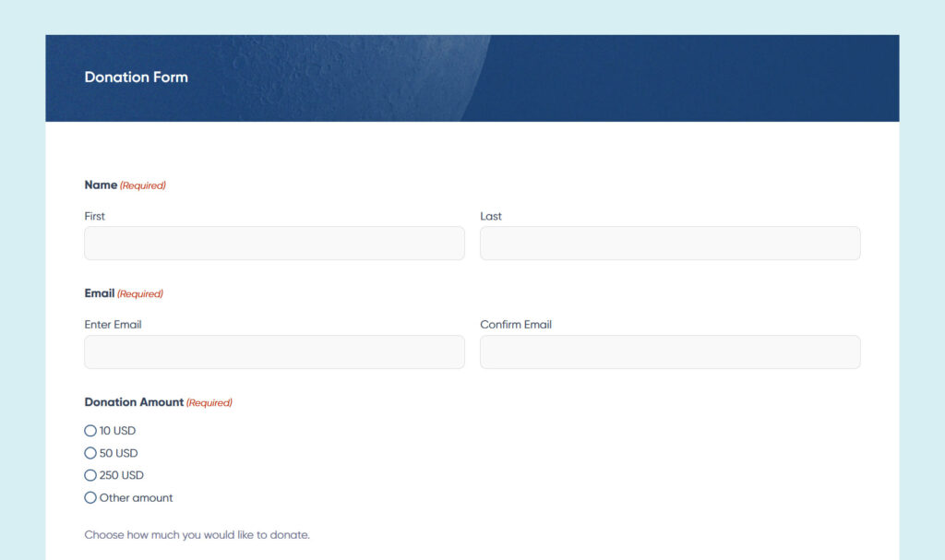This screenshot has height=560, width=945.
Task: Click the Donation Amount section heading
Action: (134, 401)
